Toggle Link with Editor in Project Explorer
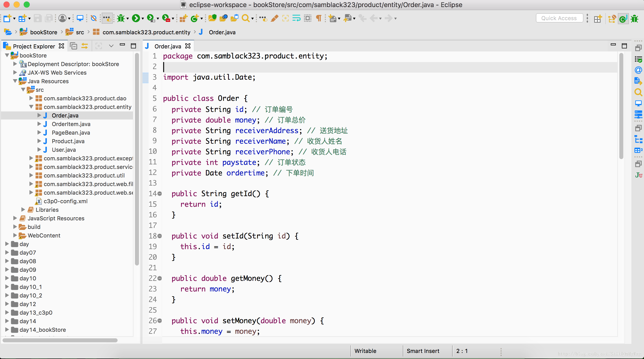This screenshot has width=644, height=359. coord(85,46)
